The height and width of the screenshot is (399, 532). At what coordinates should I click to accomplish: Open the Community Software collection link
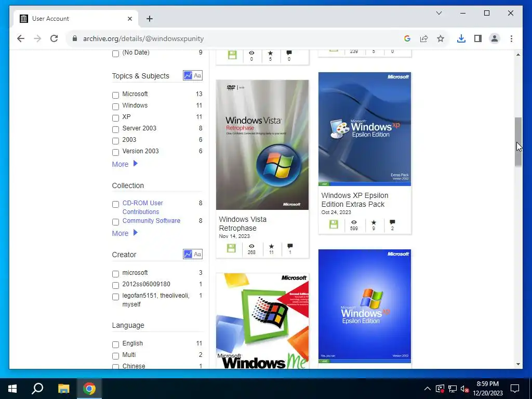[x=151, y=220]
